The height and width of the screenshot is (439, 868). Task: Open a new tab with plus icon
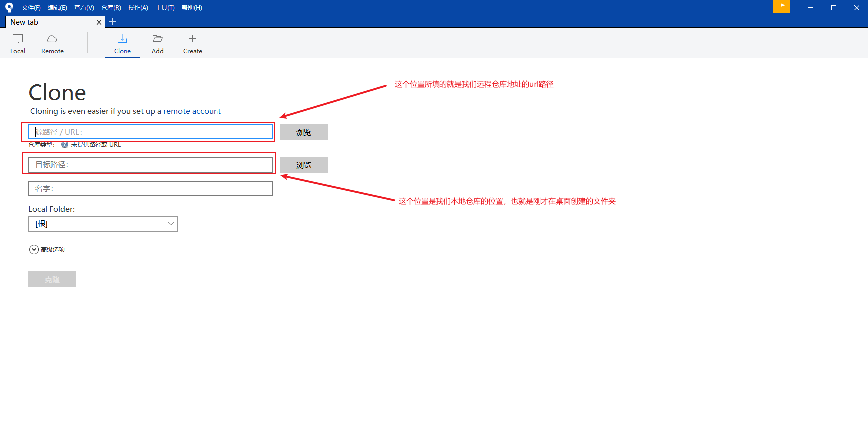[112, 22]
